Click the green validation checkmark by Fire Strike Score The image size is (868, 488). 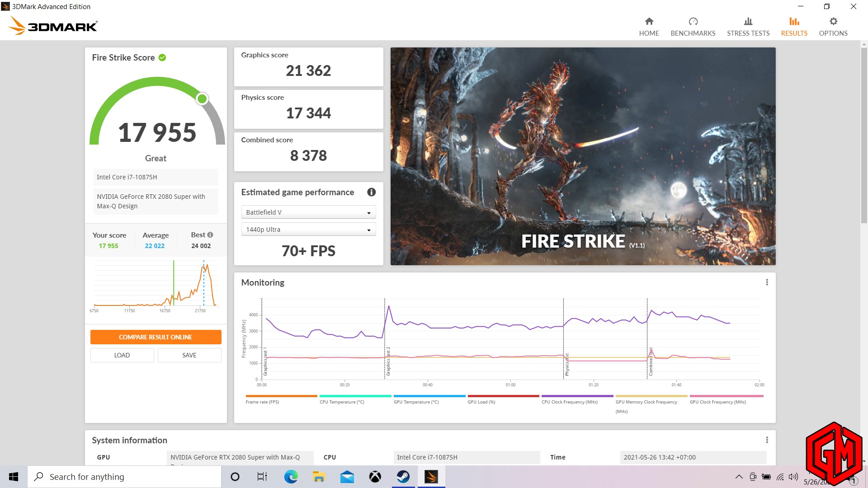point(162,57)
